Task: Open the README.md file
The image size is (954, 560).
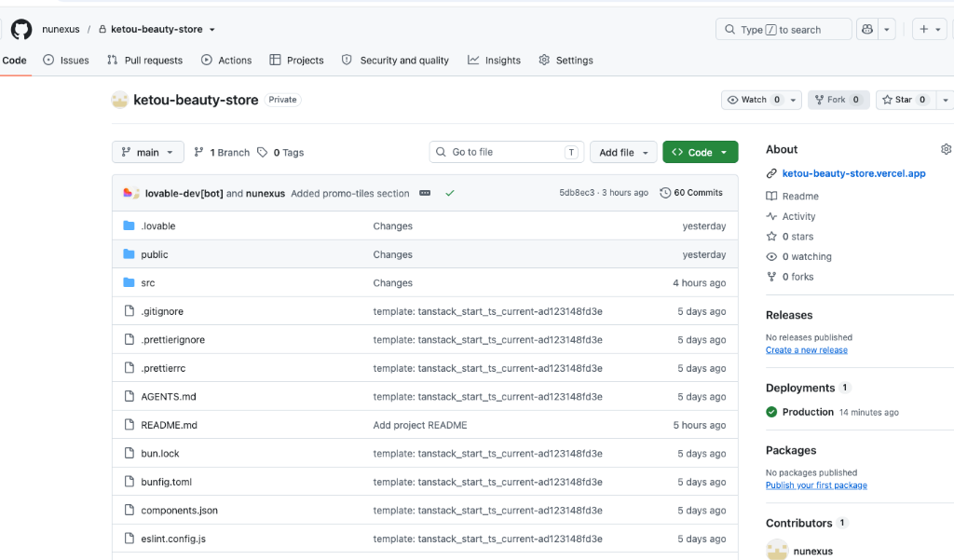Action: [x=170, y=425]
